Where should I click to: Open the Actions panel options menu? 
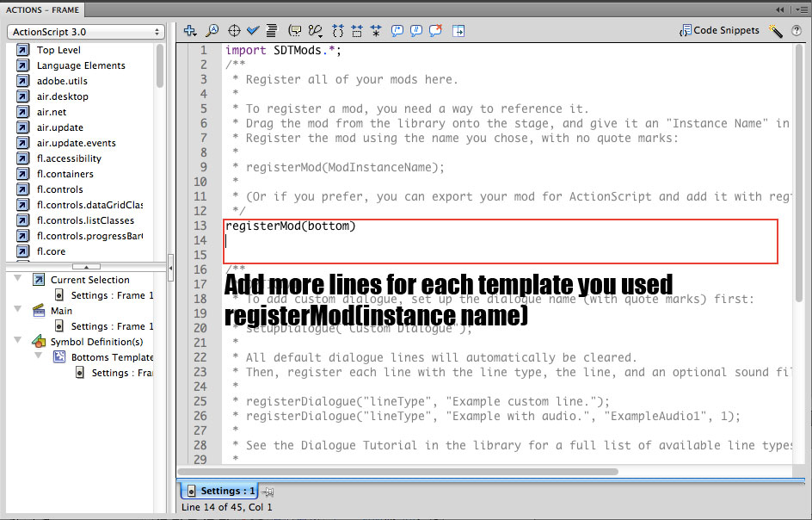[799, 9]
